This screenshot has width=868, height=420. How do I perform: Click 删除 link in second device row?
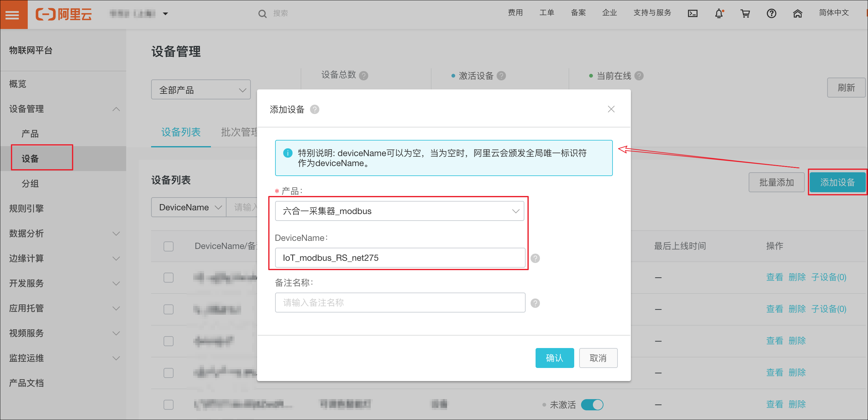[797, 309]
